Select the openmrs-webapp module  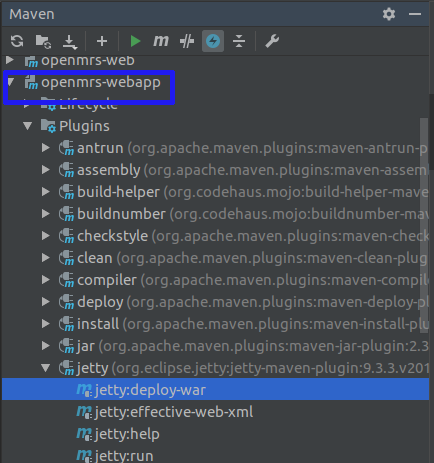(x=101, y=82)
